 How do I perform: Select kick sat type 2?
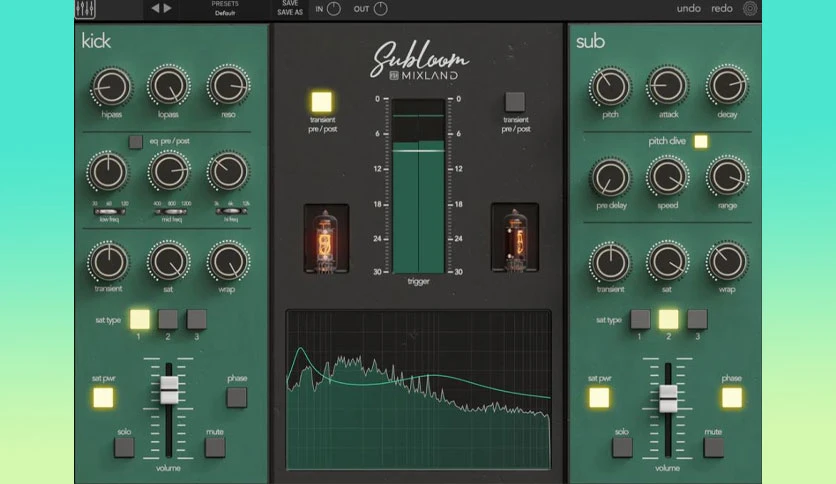tap(168, 319)
